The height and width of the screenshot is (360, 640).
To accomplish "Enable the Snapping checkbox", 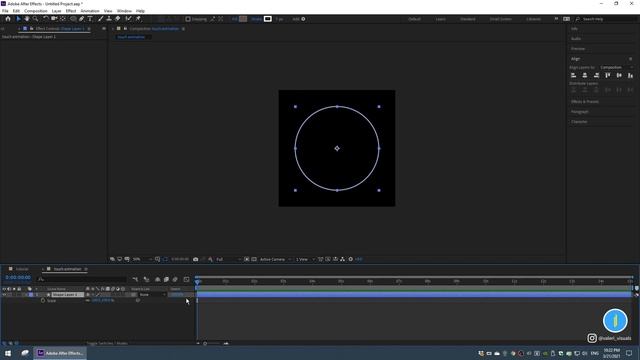I will pos(188,19).
